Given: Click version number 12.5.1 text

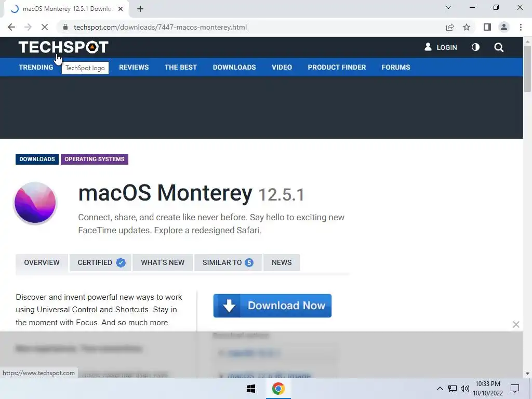Looking at the screenshot, I should coord(281,195).
